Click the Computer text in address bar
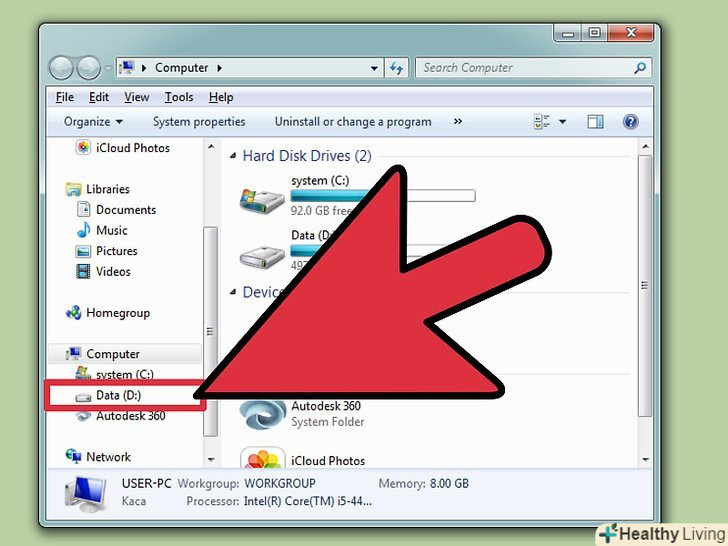Viewport: 728px width, 546px height. click(x=182, y=68)
